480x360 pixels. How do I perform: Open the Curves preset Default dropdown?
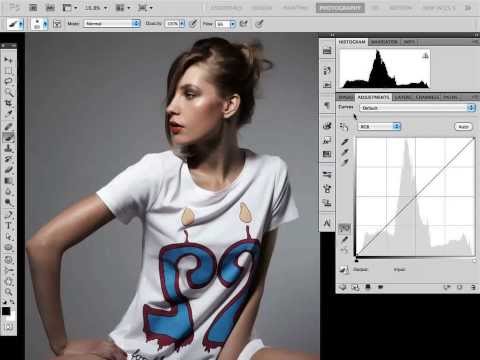pyautogui.click(x=417, y=108)
